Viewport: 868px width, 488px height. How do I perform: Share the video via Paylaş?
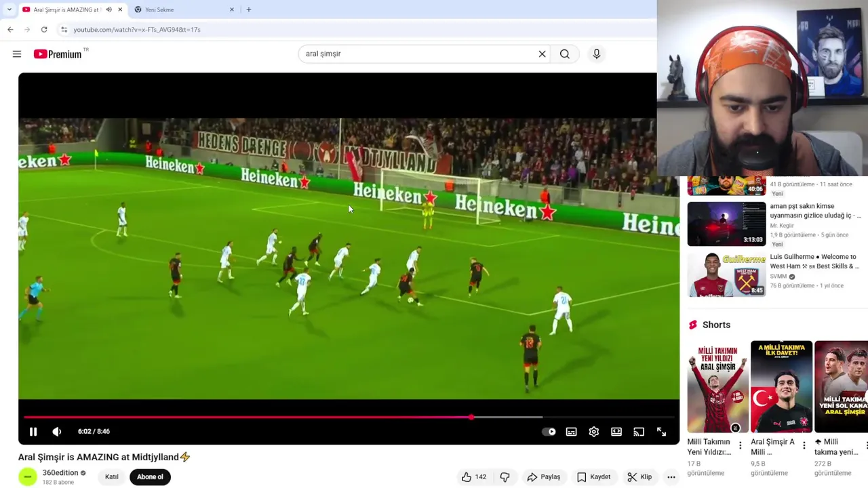[544, 477]
